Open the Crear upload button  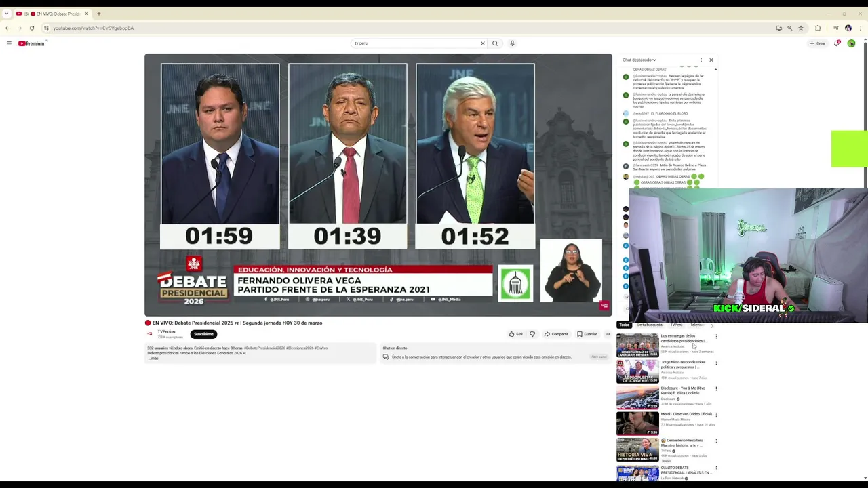(x=817, y=43)
